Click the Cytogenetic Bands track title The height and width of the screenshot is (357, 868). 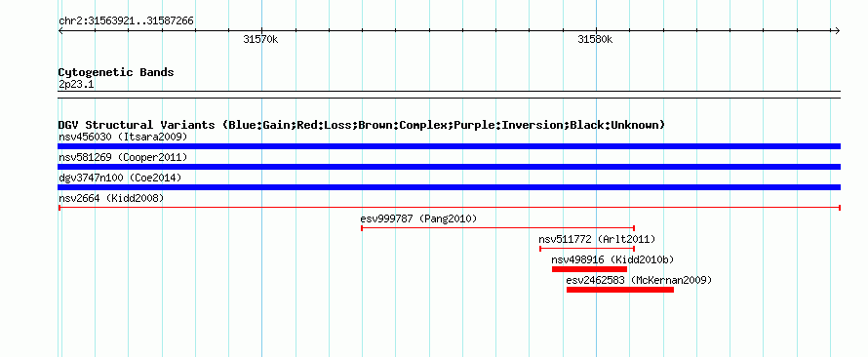click(116, 72)
